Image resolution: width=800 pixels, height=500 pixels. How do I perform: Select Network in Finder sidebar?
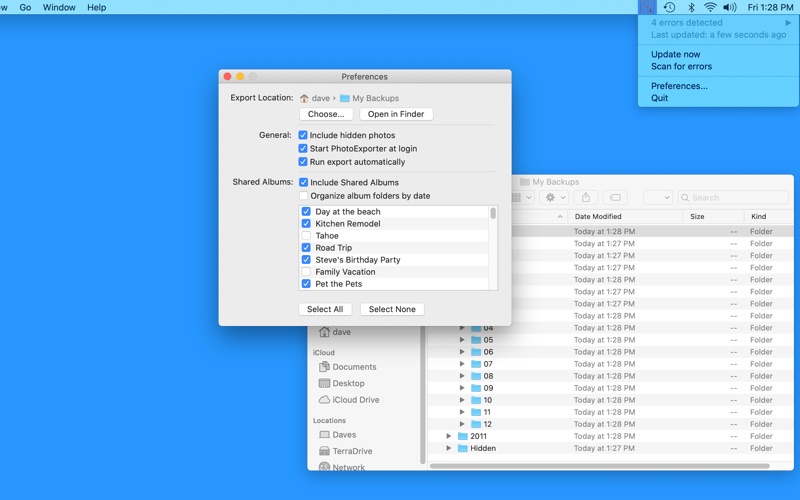[x=342, y=467]
